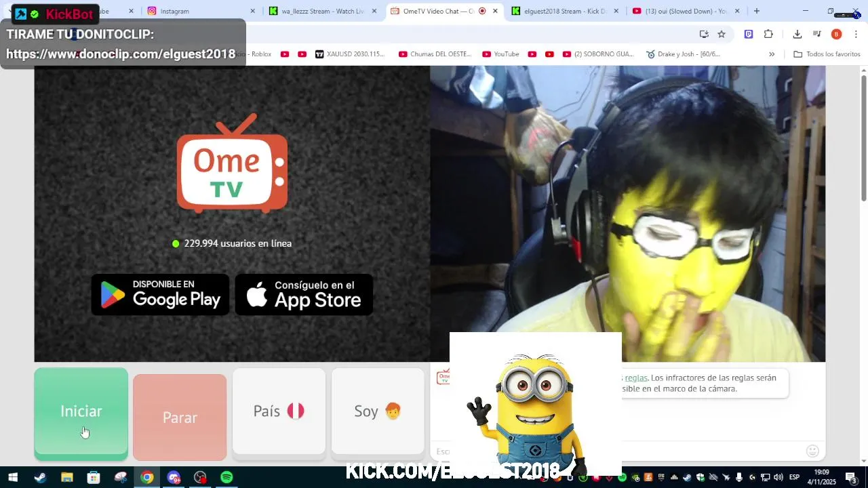Open the Google Play download badge
The width and height of the screenshot is (868, 488).
tap(160, 294)
